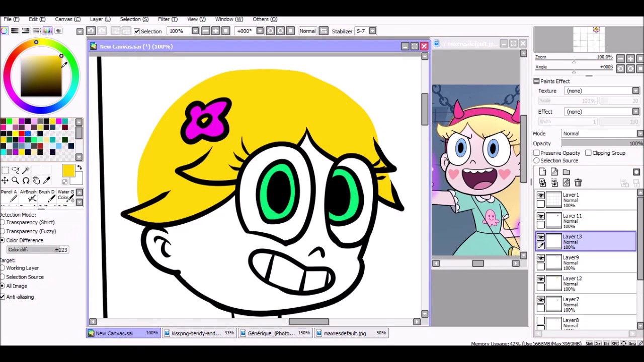This screenshot has height=362, width=644.
Task: Pick the Lasso selection tool
Action: (15, 170)
